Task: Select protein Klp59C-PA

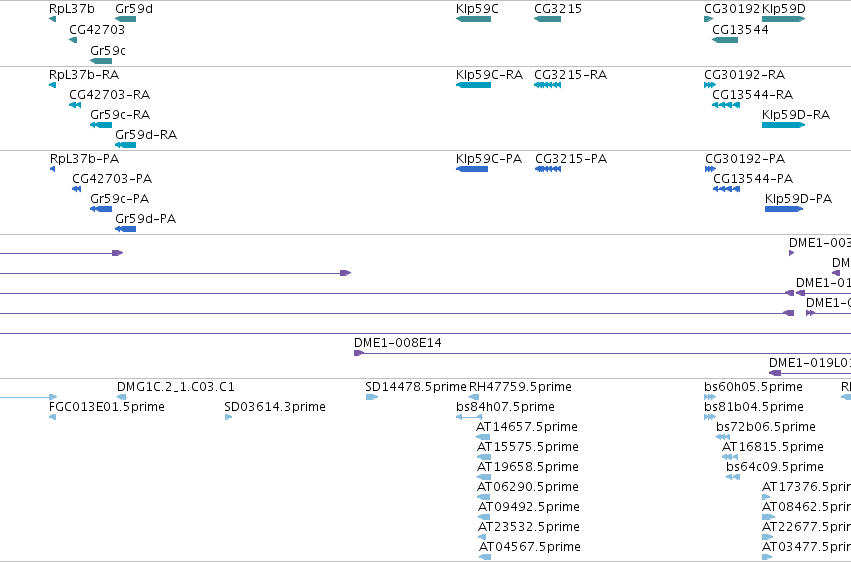Action: [x=472, y=169]
